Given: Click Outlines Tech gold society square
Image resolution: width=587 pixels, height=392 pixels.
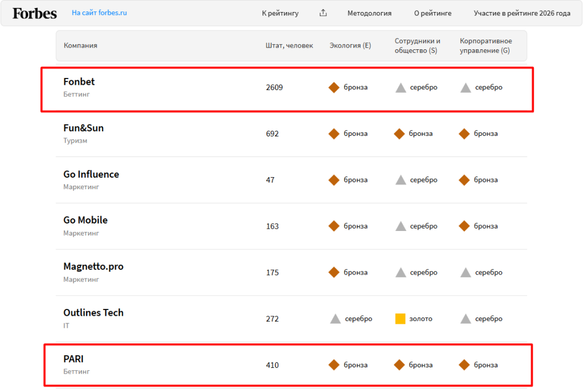Looking at the screenshot, I should click(x=400, y=319).
